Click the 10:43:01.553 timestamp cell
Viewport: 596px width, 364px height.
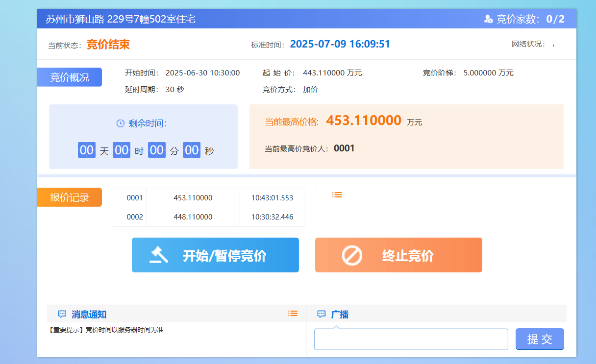click(273, 198)
